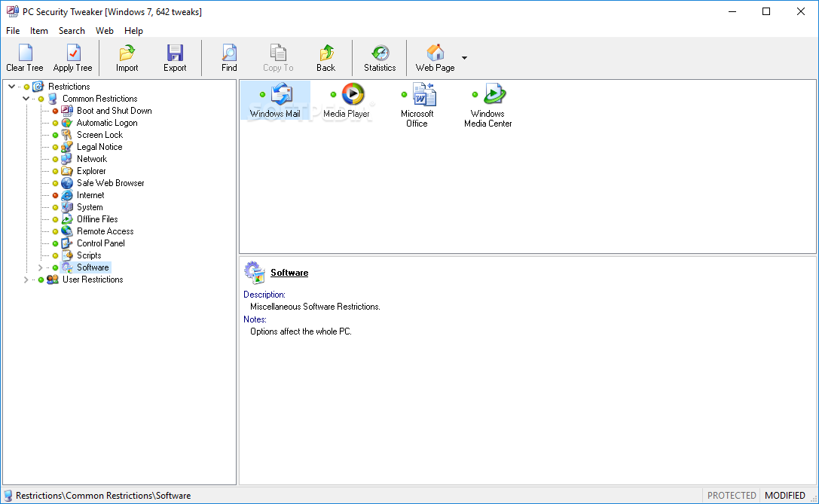Click the Software heading link in description
819x504 pixels.
[x=289, y=273]
